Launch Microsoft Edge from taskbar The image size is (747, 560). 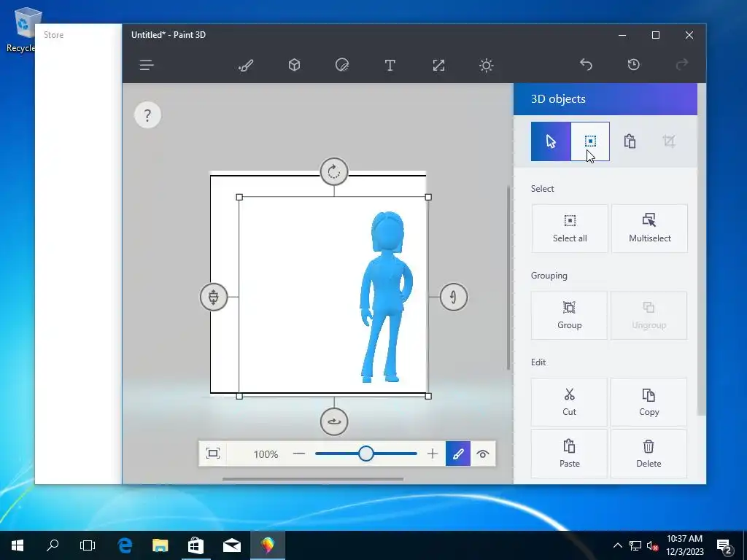pos(124,545)
